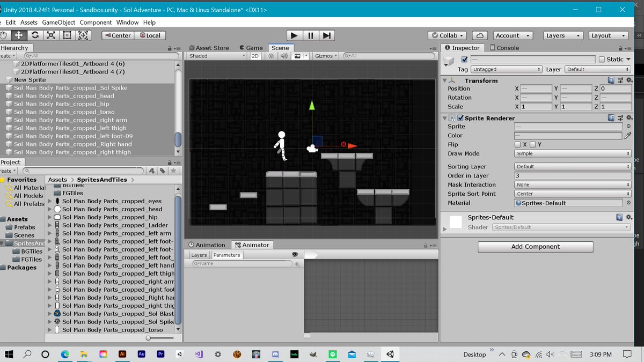Open the Component menu
Viewport: 644px width, 362px height.
tap(96, 23)
